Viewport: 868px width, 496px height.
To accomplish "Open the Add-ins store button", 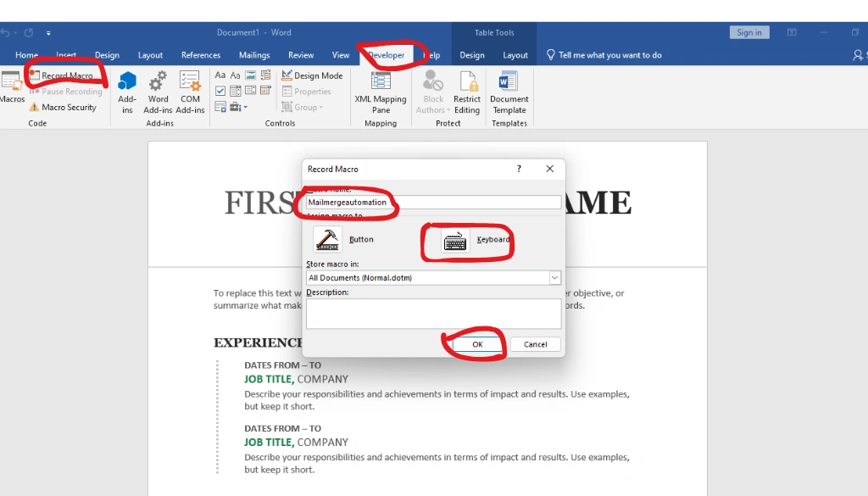I will pos(127,92).
